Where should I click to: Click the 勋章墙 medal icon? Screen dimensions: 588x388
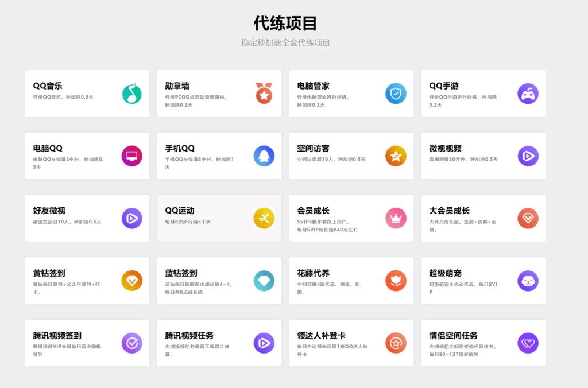264,94
